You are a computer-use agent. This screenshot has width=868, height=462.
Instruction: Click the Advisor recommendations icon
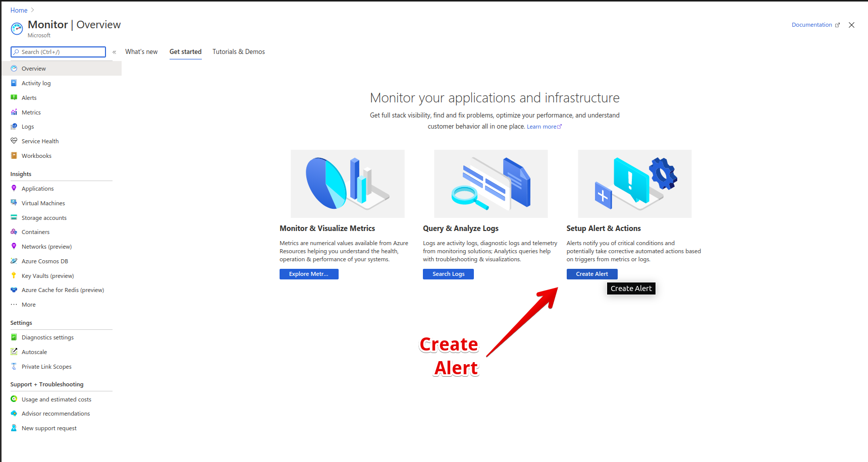pyautogui.click(x=14, y=414)
